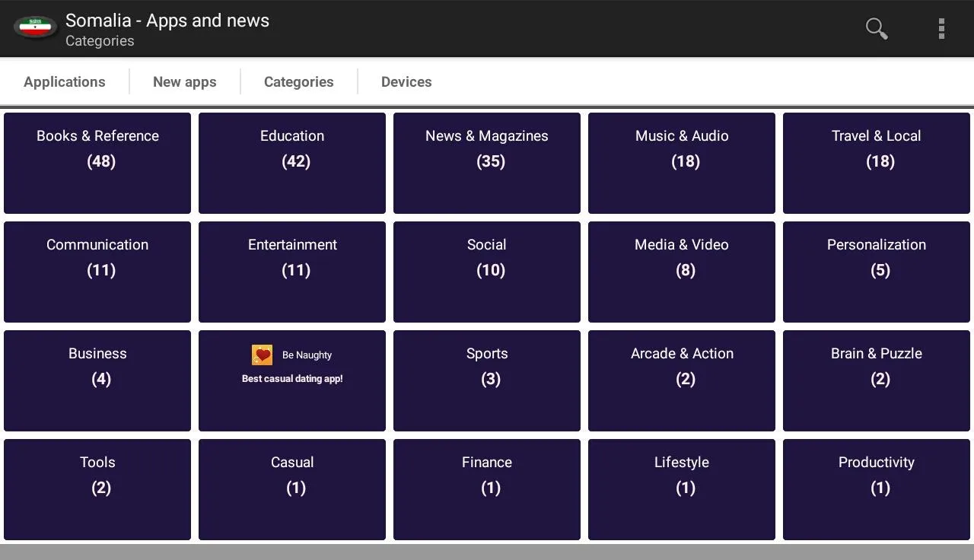The image size is (974, 560).
Task: Select the Casual category tile
Action: pos(292,490)
